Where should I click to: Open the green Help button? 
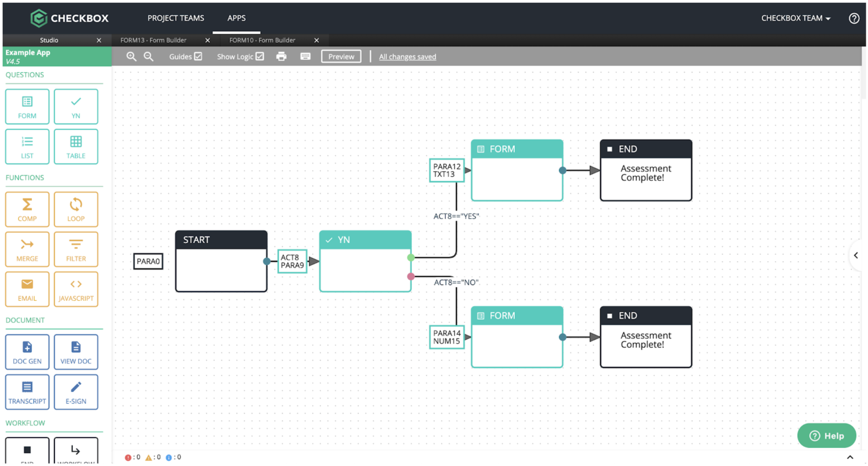click(827, 436)
